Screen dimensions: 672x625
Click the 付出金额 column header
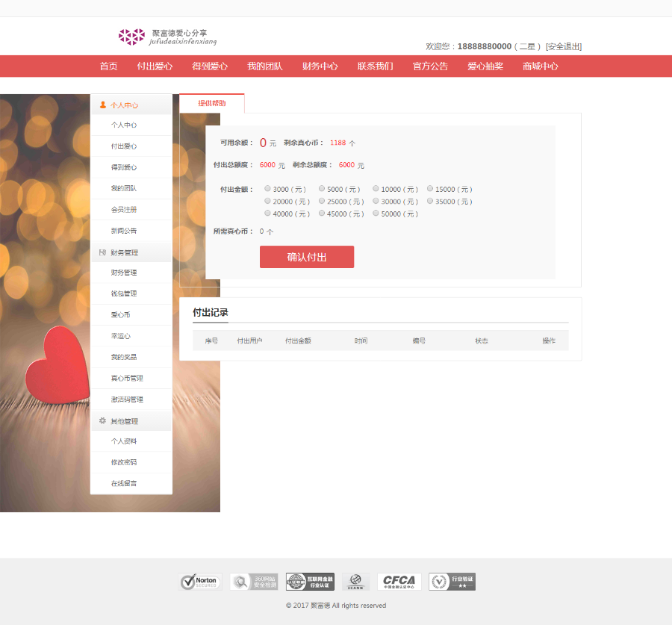(x=298, y=341)
